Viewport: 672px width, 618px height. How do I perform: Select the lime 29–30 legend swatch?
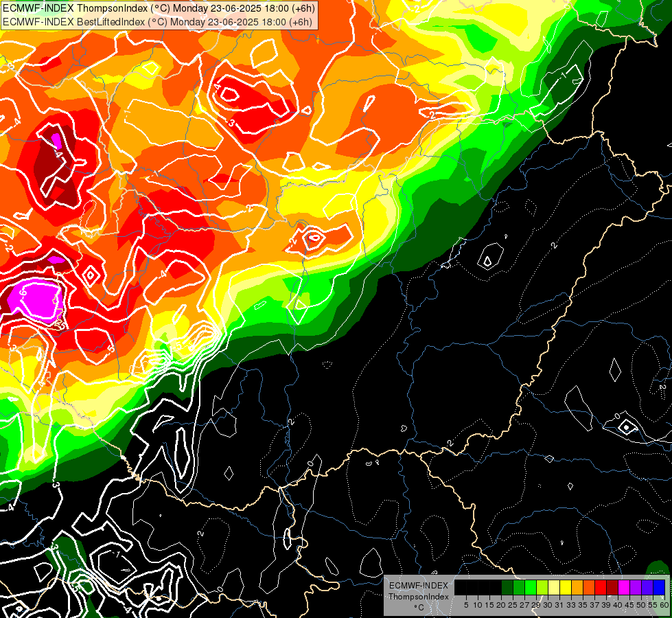[542, 587]
